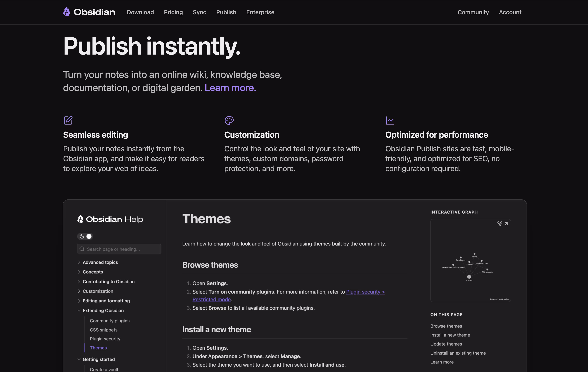The image size is (588, 372).
Task: Select CSS snippets in the sidebar
Action: [x=103, y=330]
